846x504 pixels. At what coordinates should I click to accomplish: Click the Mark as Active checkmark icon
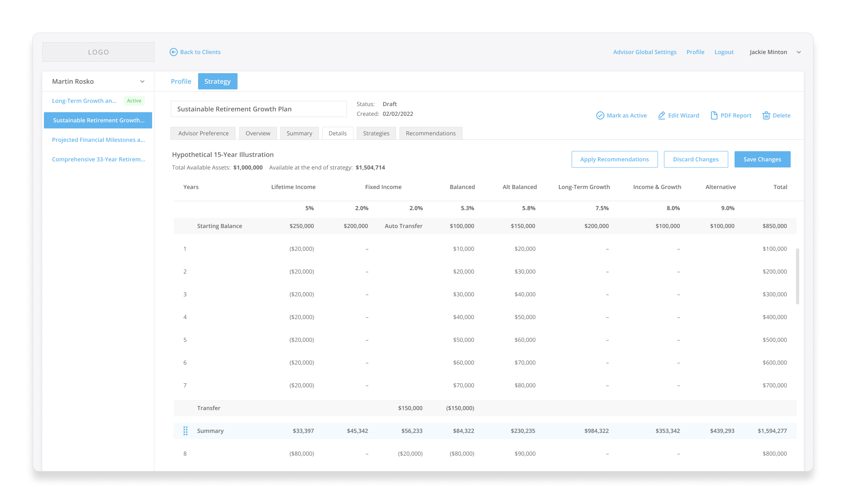tap(600, 115)
